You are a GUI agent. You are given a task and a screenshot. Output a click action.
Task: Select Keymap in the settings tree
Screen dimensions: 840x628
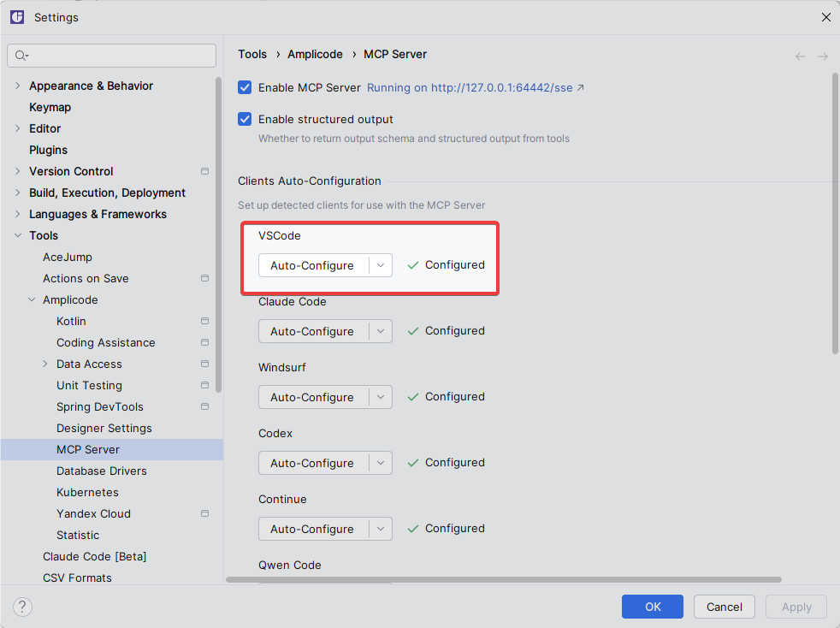(x=50, y=107)
